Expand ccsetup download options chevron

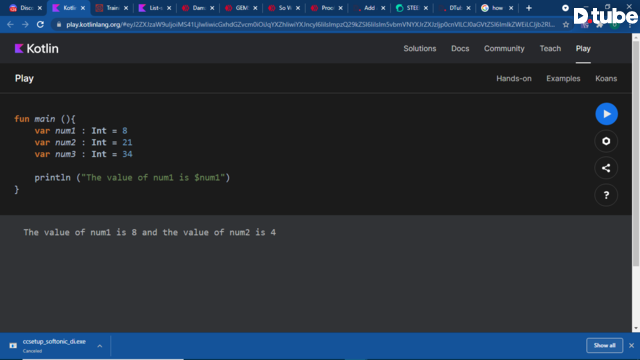[100, 346]
